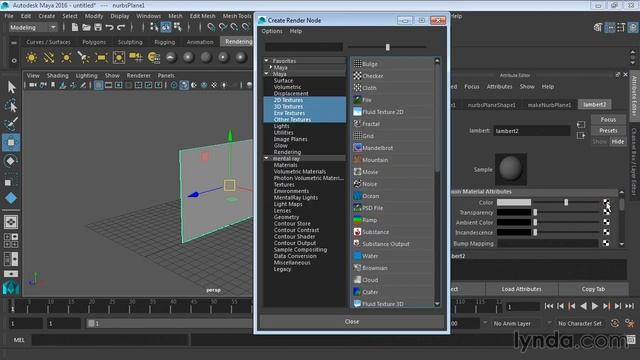The image size is (640, 360).
Task: Open map button for Incandescence attribute
Action: click(606, 232)
